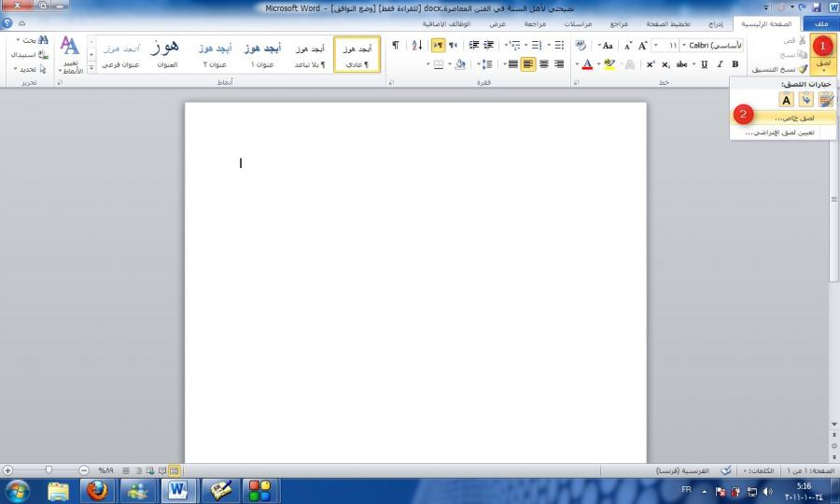Open the font size dropdown

(658, 45)
